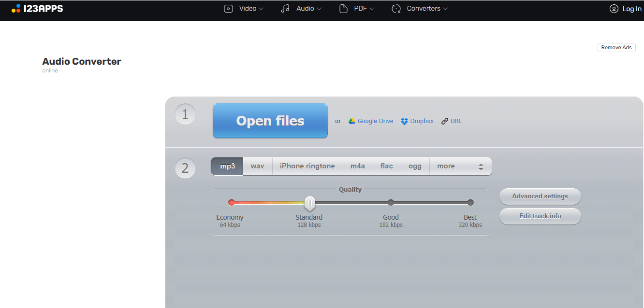The width and height of the screenshot is (644, 308).
Task: Expand the Audio dropdown chevron
Action: point(319,9)
